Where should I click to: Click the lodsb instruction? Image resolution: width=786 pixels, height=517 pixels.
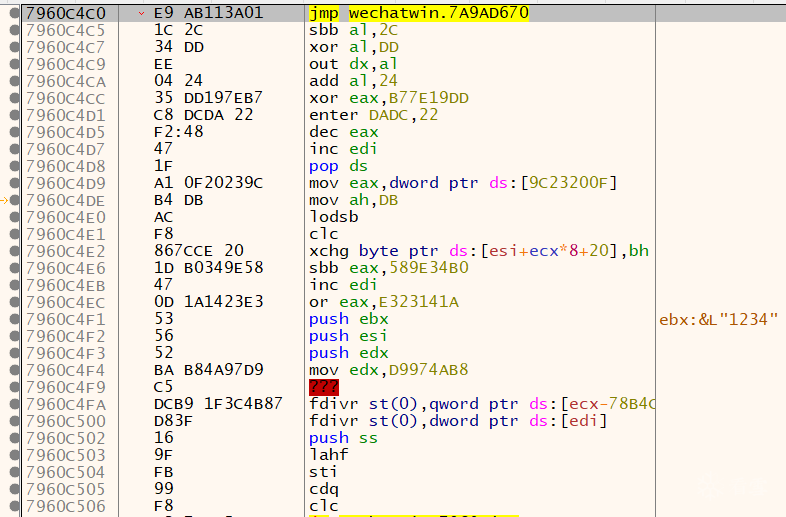click(334, 217)
